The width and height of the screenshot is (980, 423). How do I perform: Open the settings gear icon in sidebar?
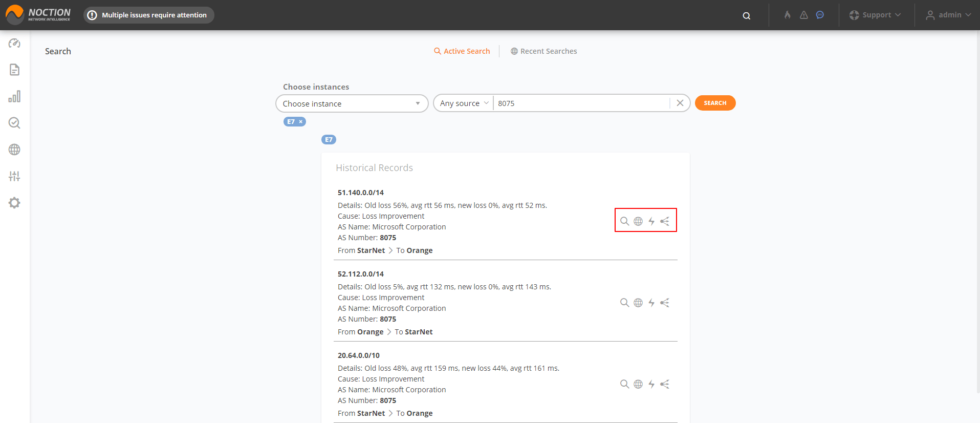[x=14, y=203]
